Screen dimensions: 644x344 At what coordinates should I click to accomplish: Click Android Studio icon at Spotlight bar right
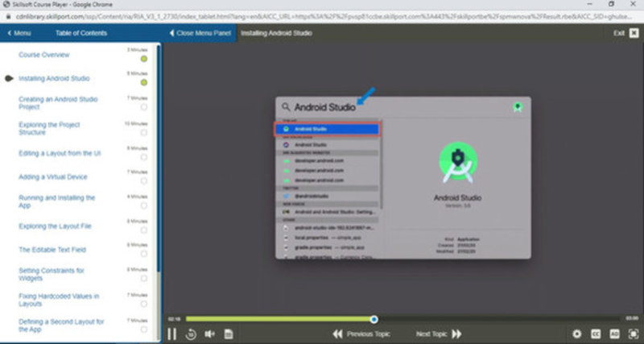pos(518,107)
